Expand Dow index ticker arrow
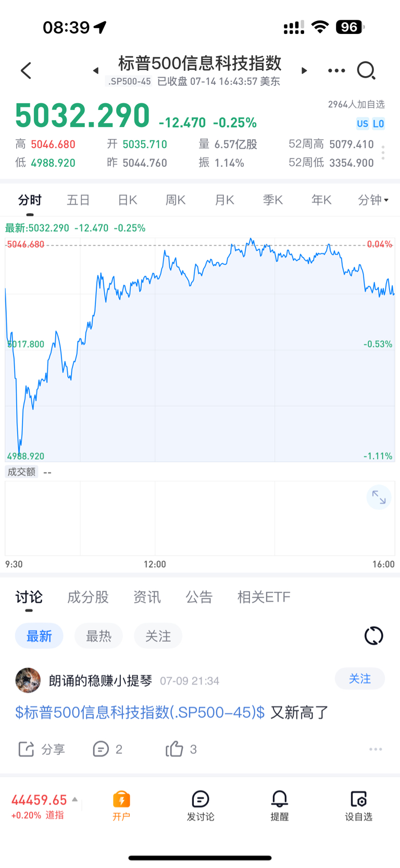Screen dimensions: 400x868 [x=75, y=799]
